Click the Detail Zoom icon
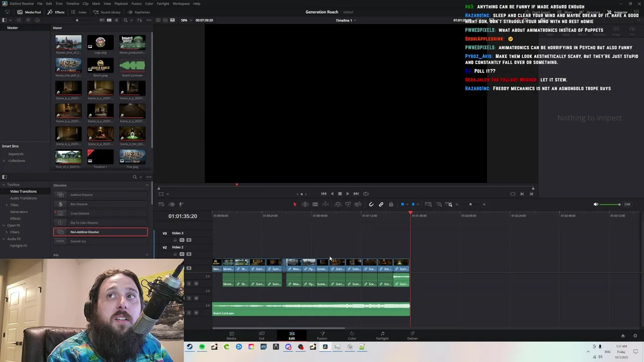The height and width of the screenshot is (362, 644). coord(439,204)
